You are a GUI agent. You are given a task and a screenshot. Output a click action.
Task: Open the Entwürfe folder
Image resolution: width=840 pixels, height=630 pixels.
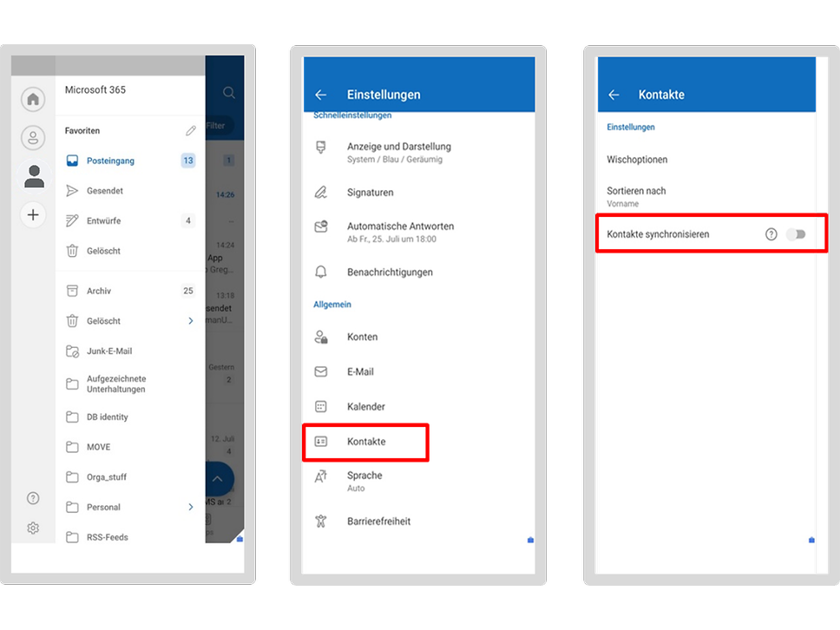[x=130, y=220]
